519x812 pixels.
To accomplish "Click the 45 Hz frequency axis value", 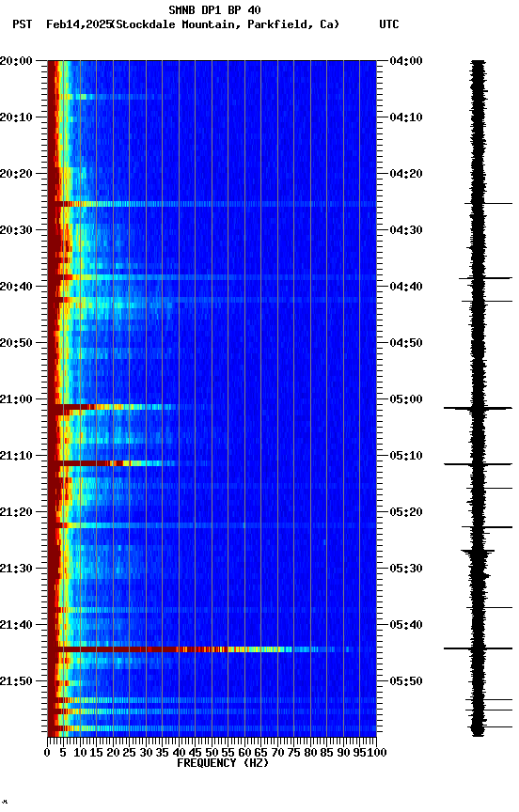I will point(196,754).
